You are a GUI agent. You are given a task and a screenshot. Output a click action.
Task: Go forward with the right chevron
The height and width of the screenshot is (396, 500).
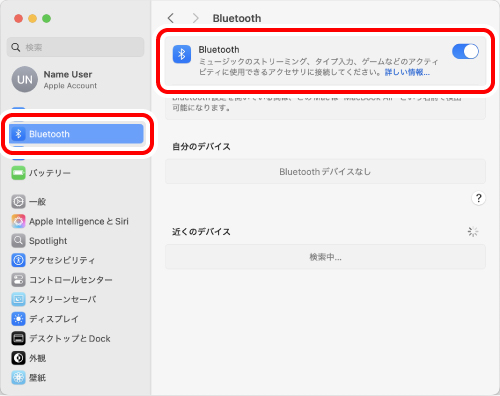pyautogui.click(x=196, y=18)
